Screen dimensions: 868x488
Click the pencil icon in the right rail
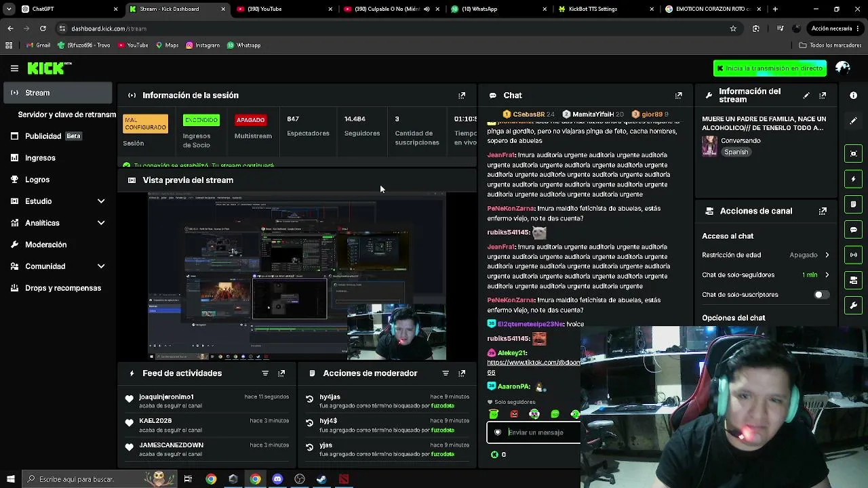click(x=854, y=121)
